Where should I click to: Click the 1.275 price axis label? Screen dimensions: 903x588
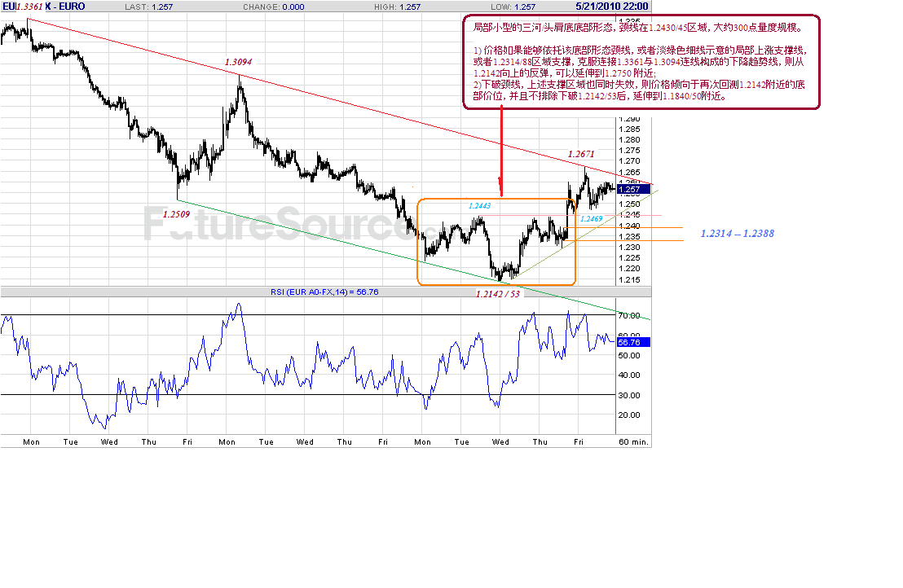point(629,150)
